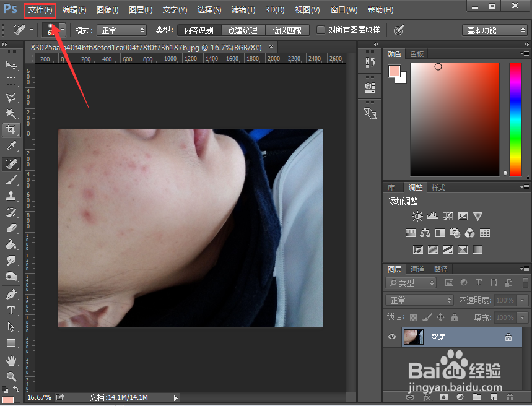Screen dimensions: 532x406
Task: Add a Color Balance adjustment
Action: (x=425, y=233)
